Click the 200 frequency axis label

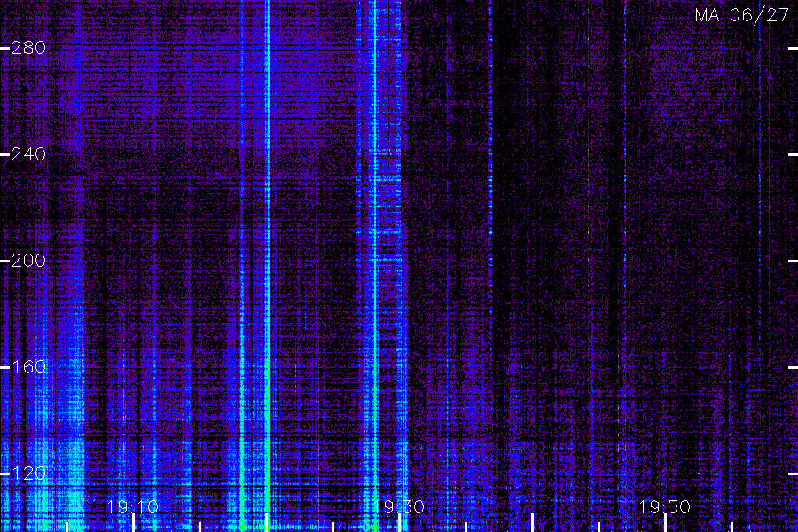coord(28,261)
